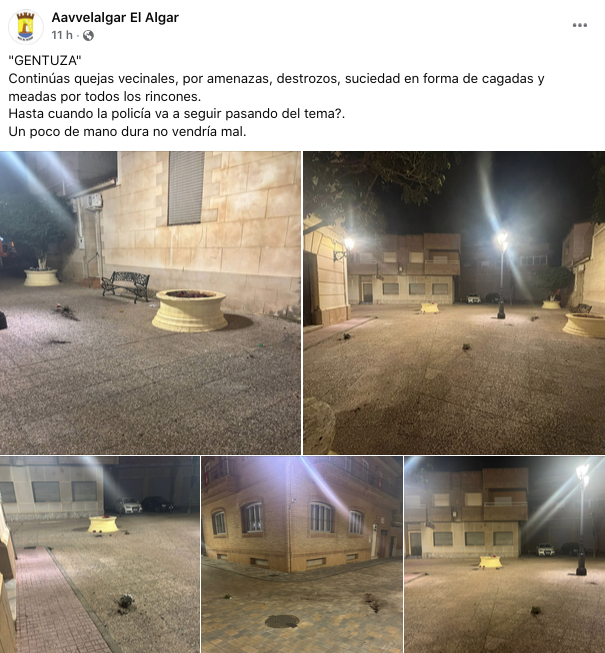Click the "mano dura" sentence
The height and width of the screenshot is (653, 605).
[x=127, y=132]
